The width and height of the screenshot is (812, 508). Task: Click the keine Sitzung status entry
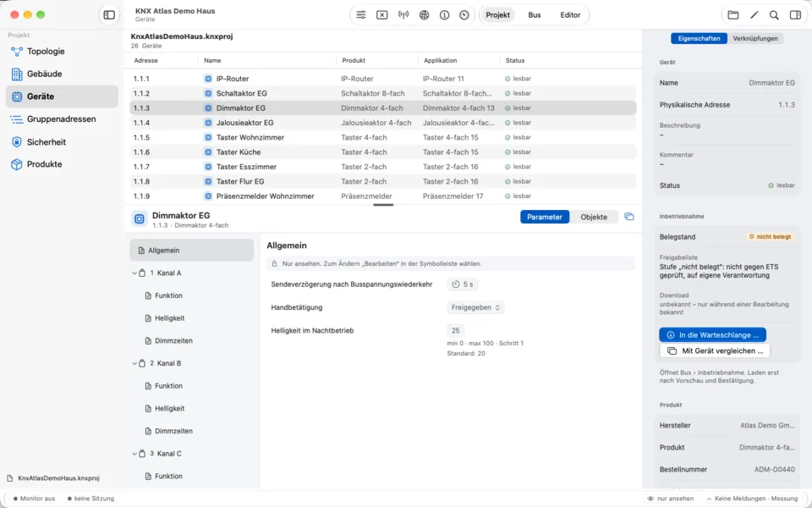point(91,499)
